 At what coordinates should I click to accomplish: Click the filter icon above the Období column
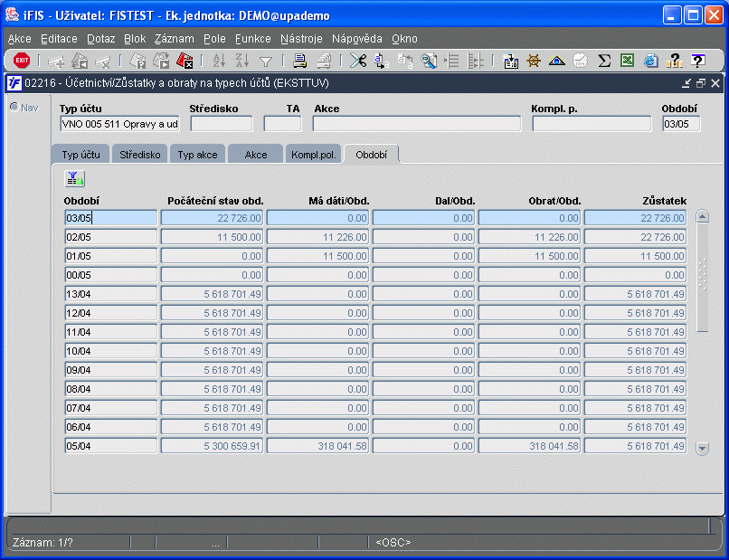point(74,179)
